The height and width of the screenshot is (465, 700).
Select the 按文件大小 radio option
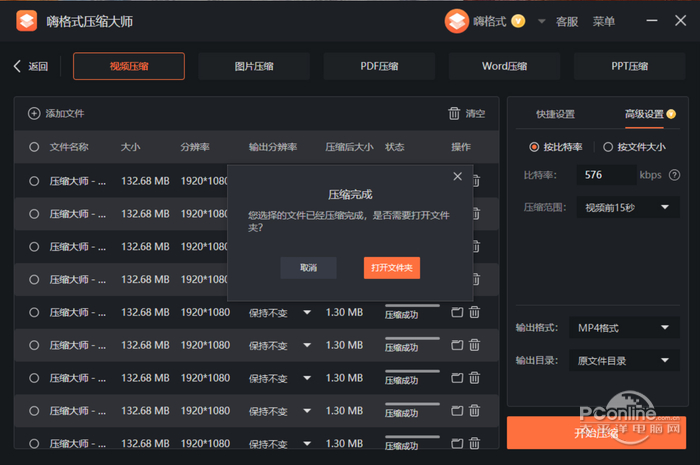tap(634, 147)
